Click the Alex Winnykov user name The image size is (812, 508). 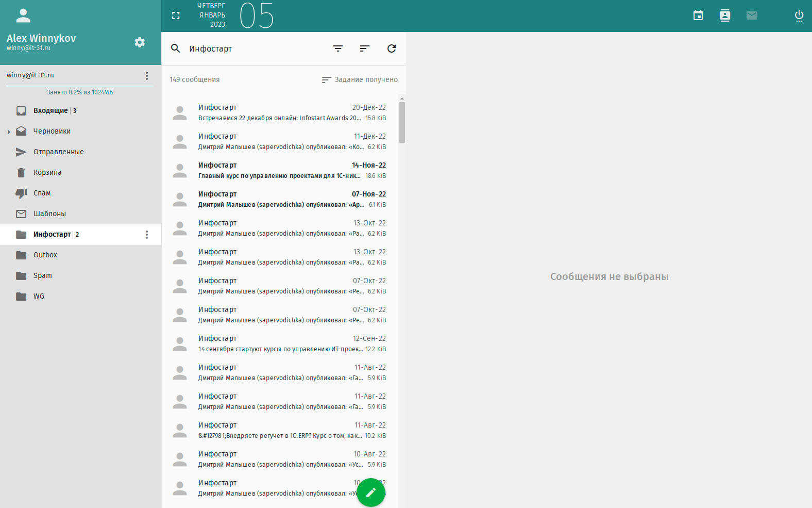pyautogui.click(x=41, y=38)
